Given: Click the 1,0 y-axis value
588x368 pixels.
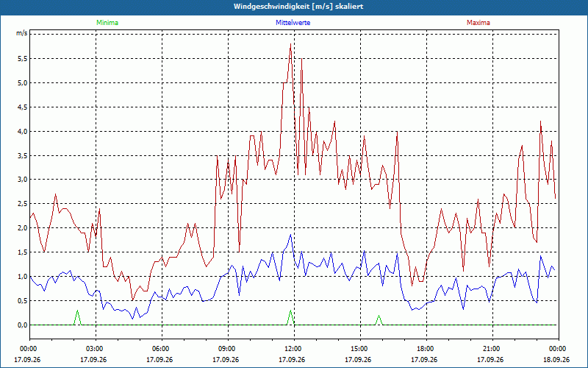Looking at the screenshot, I should click(x=23, y=277).
